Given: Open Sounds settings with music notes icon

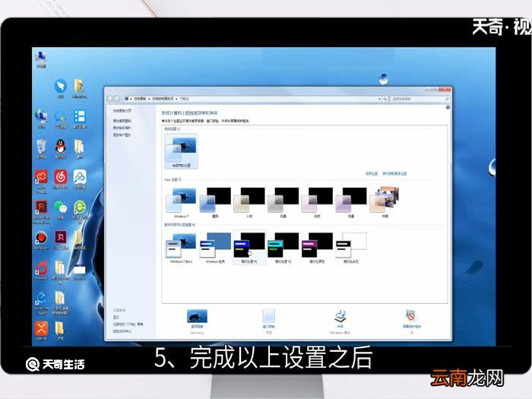Looking at the screenshot, I should (x=340, y=321).
